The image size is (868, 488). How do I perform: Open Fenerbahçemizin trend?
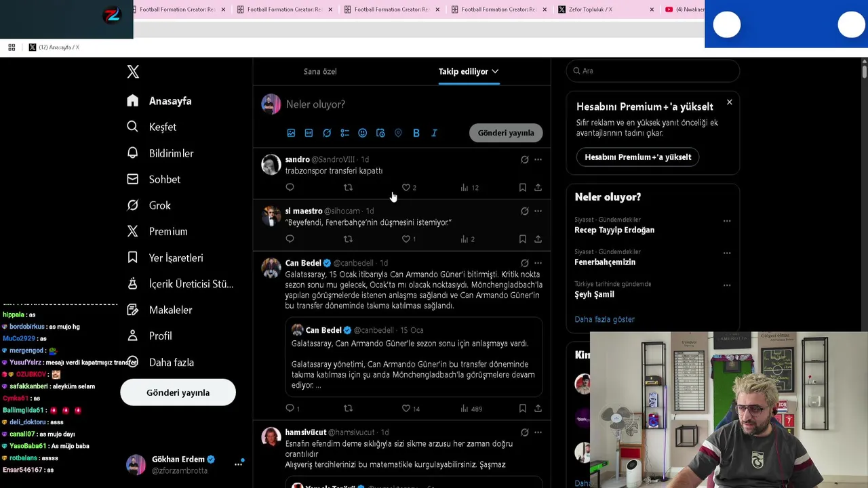[x=605, y=262]
